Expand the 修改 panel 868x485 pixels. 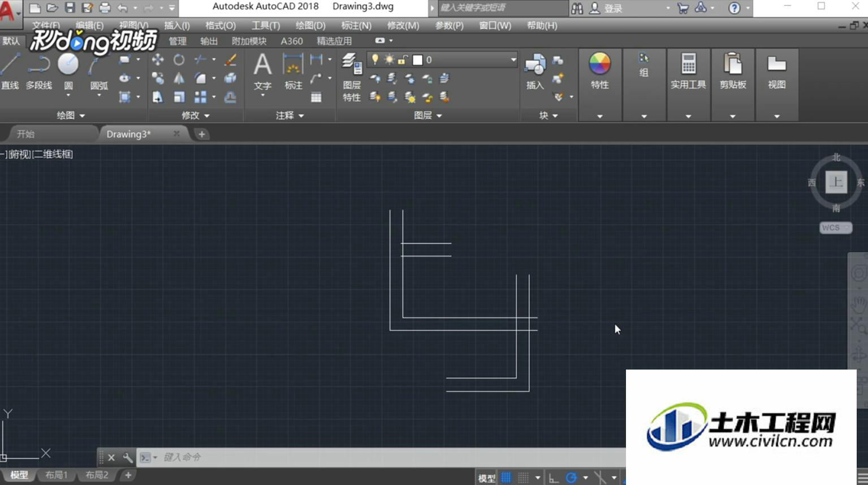click(x=195, y=115)
